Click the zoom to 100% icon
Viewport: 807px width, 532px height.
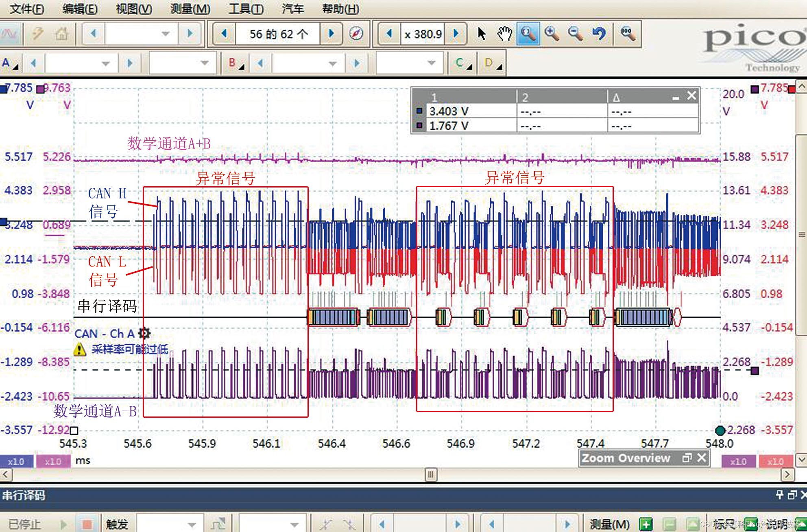(628, 34)
